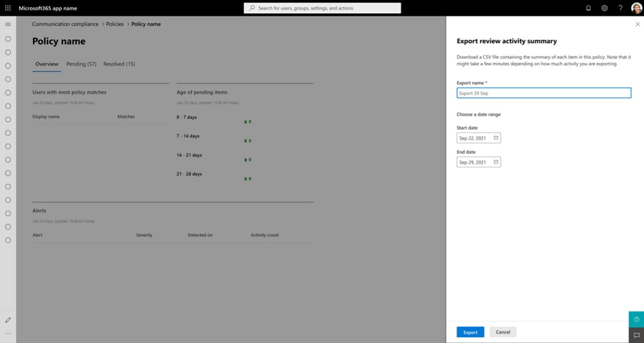This screenshot has width=644, height=343.
Task: Toggle the hamburger navigation menu
Action: tap(8, 24)
